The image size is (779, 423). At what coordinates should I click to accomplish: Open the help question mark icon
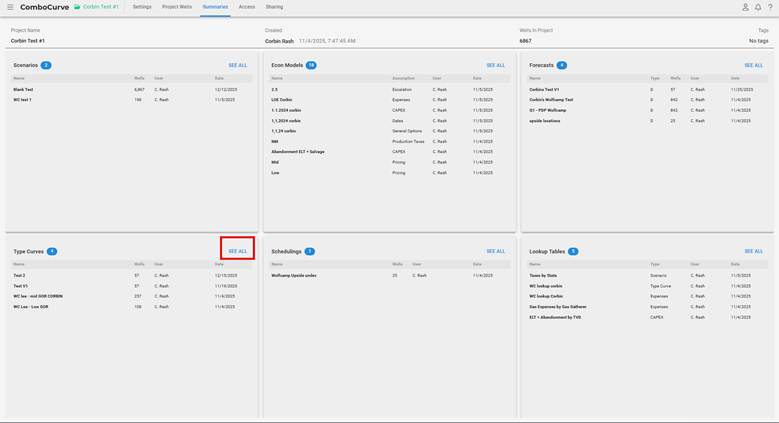[770, 7]
